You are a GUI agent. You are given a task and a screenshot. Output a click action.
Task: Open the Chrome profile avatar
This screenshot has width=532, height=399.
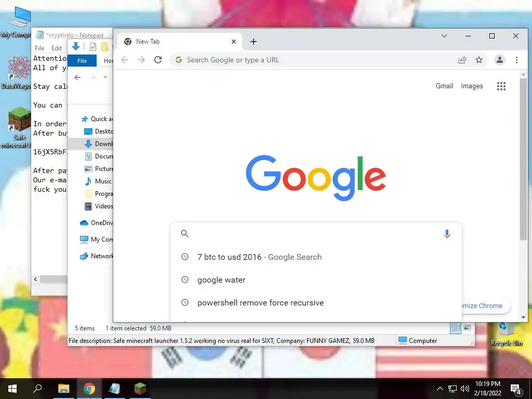click(x=499, y=60)
